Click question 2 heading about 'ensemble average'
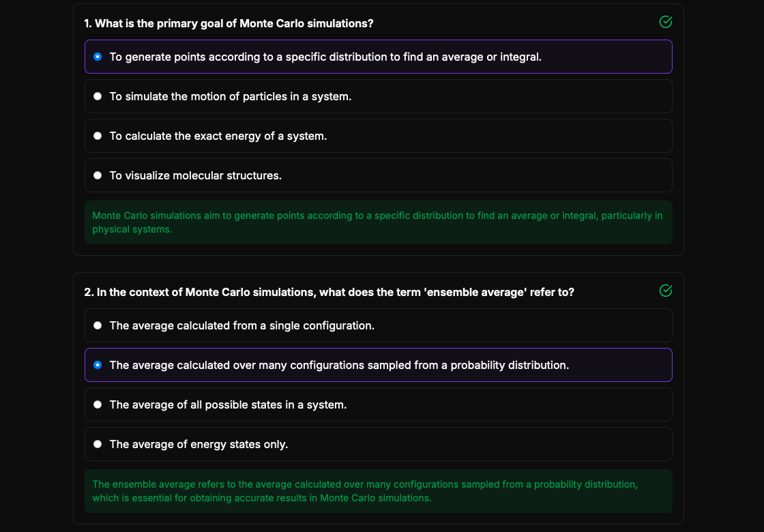764x532 pixels. [329, 293]
